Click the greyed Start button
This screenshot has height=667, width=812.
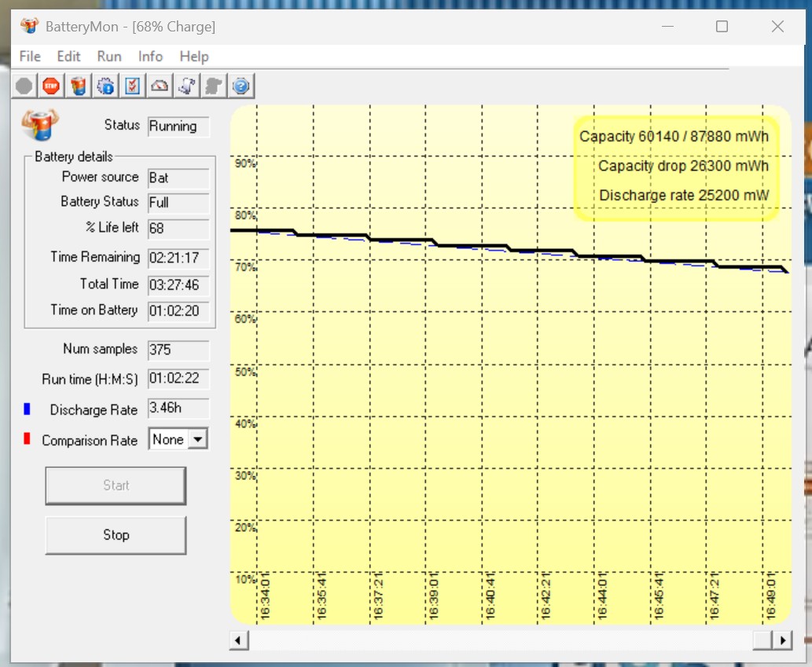tap(116, 486)
